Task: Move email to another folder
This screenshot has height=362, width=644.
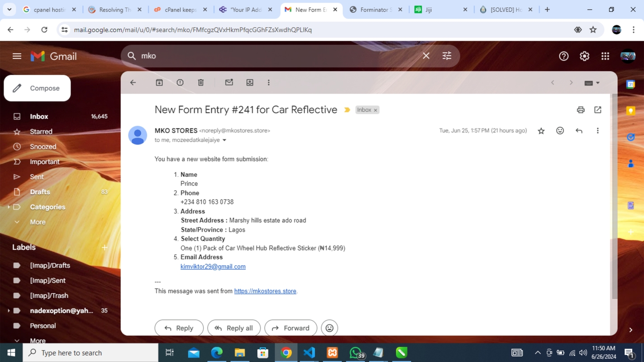Action: (x=250, y=83)
